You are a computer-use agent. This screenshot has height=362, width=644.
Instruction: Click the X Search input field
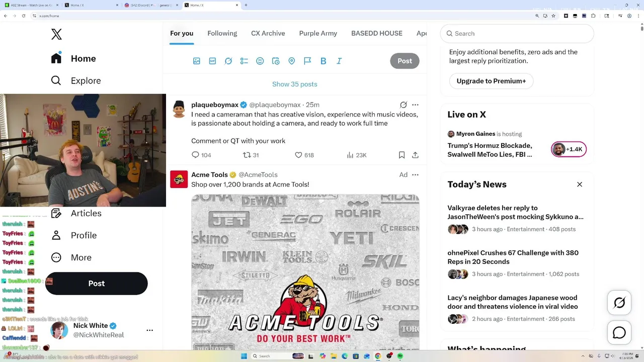pyautogui.click(x=517, y=34)
